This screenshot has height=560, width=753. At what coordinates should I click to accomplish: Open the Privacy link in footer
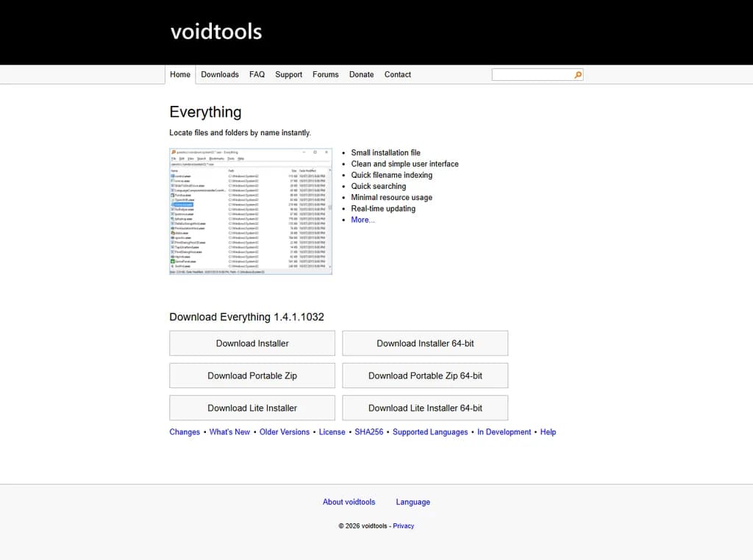403,526
